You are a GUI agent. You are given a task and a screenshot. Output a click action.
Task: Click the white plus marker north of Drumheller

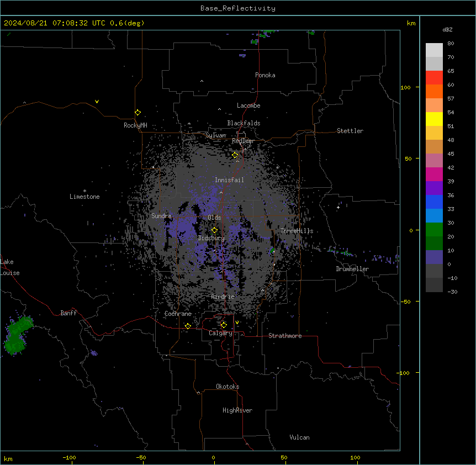338,207
